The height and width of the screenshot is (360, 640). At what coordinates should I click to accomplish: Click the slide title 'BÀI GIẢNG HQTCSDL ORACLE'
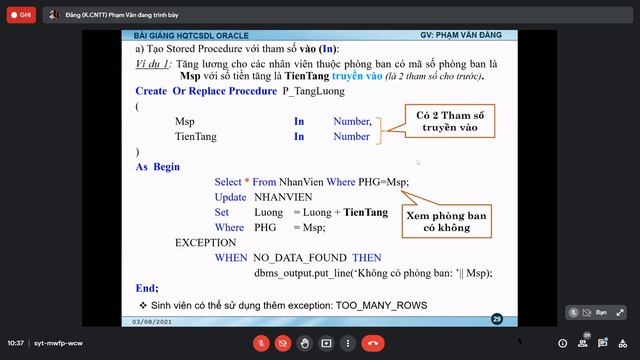click(x=191, y=36)
